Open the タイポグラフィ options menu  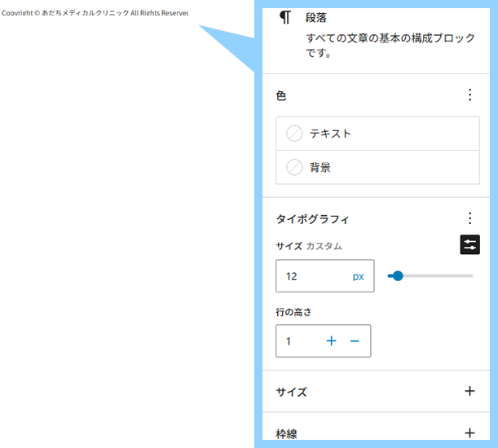click(x=470, y=218)
